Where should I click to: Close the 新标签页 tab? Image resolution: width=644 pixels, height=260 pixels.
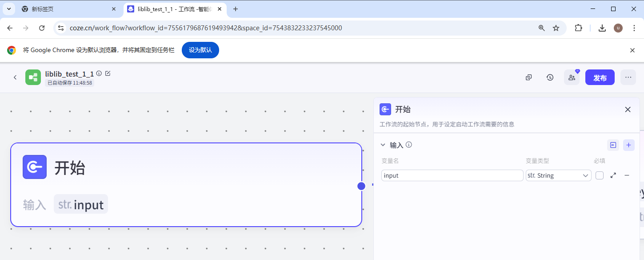coord(114,9)
